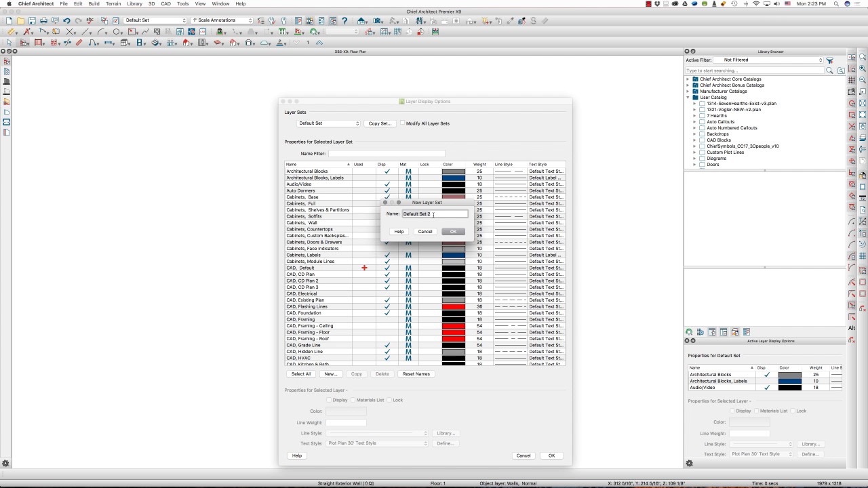Expand Chief Architect Core Catalogs tree node
868x488 pixels.
[688, 79]
